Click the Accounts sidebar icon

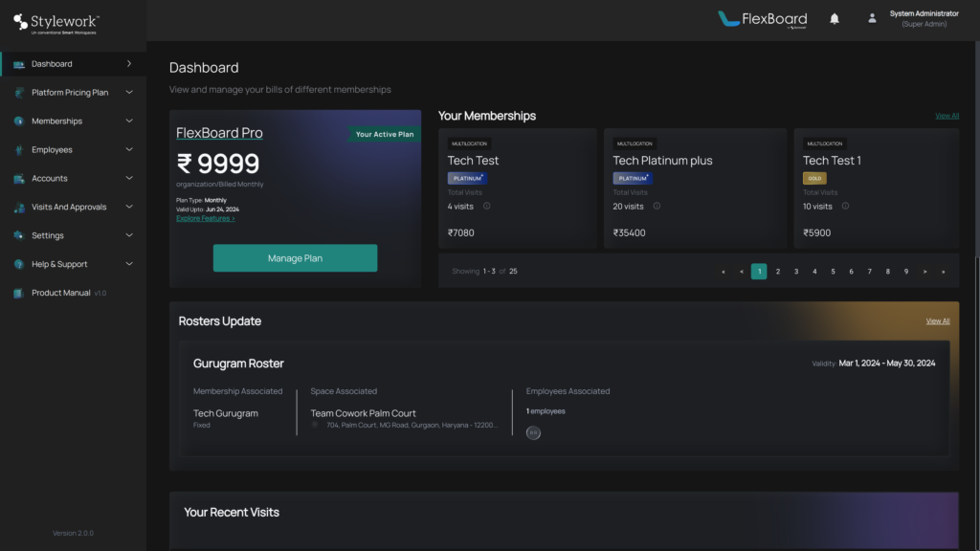click(19, 179)
